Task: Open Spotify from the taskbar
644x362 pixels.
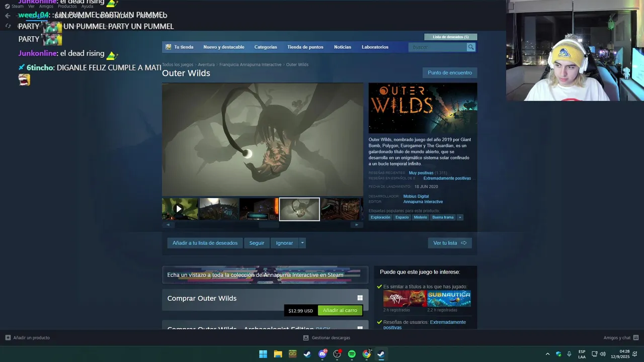Action: (x=352, y=354)
